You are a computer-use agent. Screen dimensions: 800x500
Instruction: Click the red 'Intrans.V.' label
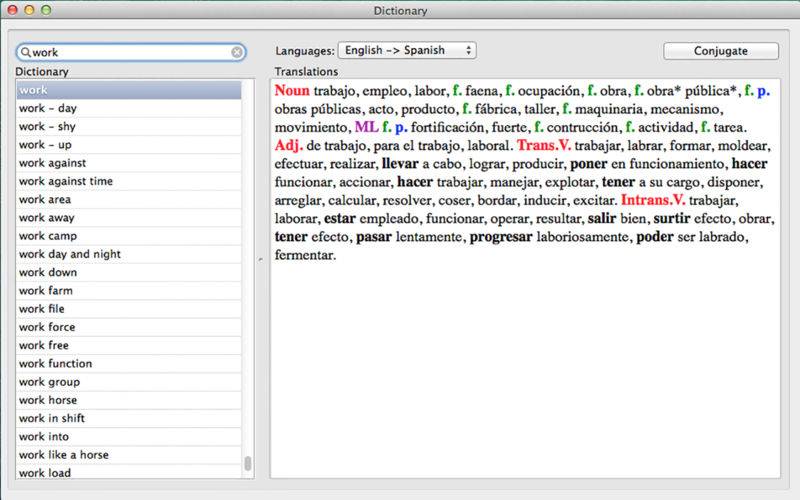tap(653, 201)
